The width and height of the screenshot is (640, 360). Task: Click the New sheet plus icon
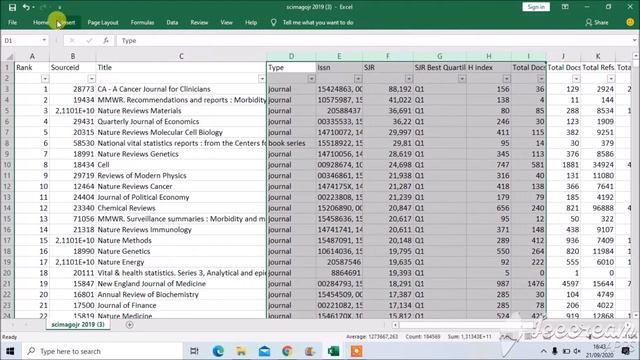coord(129,325)
